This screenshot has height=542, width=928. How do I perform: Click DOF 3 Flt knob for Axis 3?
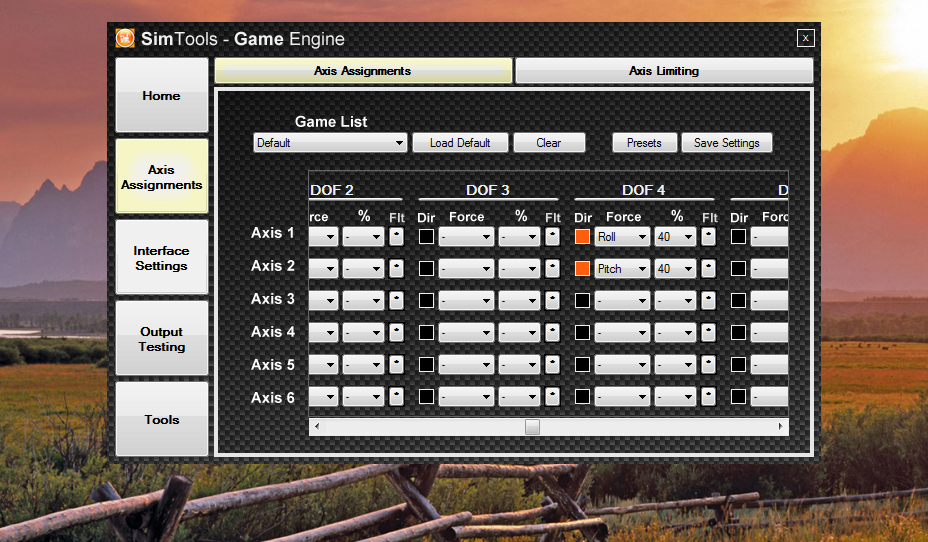pyautogui.click(x=552, y=301)
